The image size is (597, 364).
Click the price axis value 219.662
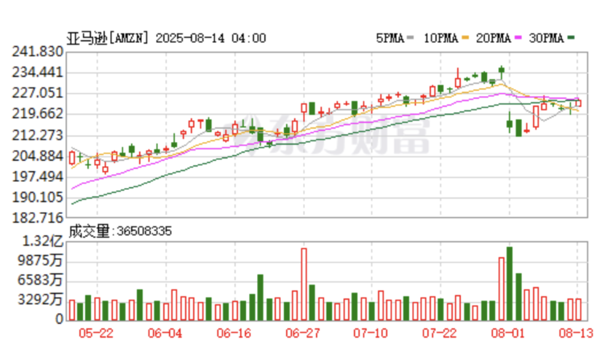coord(37,114)
